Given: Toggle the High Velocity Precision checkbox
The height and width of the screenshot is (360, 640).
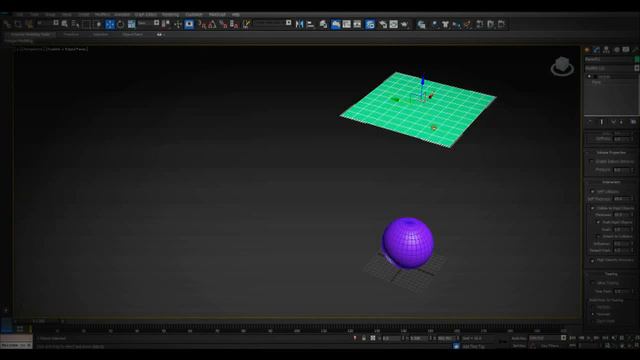Looking at the screenshot, I should pyautogui.click(x=593, y=260).
